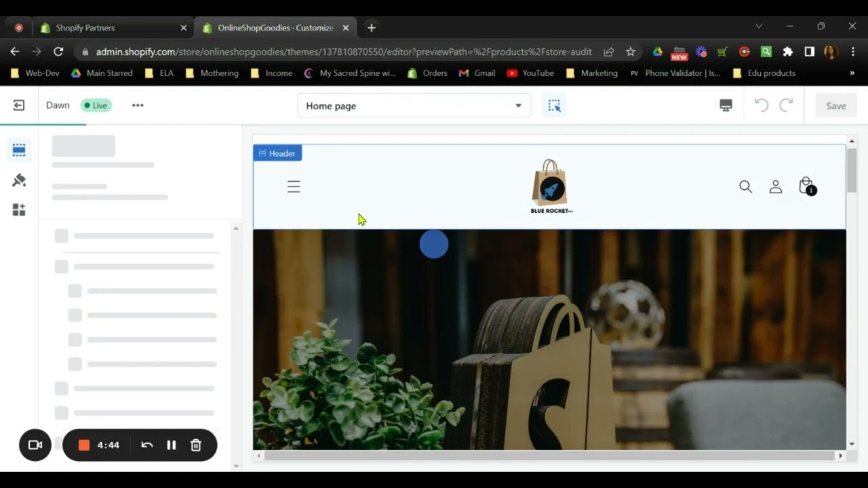Image resolution: width=868 pixels, height=488 pixels.
Task: Share this page icon in address bar
Action: [609, 52]
